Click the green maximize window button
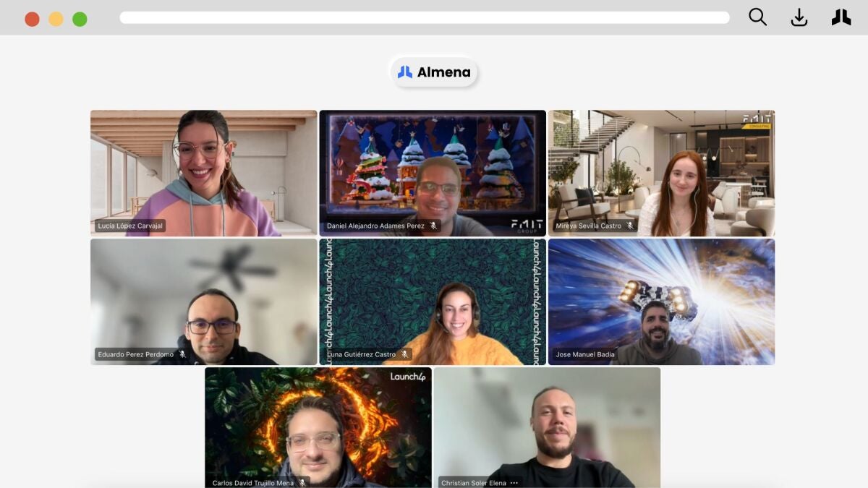Image resolution: width=868 pixels, height=488 pixels. pos(80,20)
